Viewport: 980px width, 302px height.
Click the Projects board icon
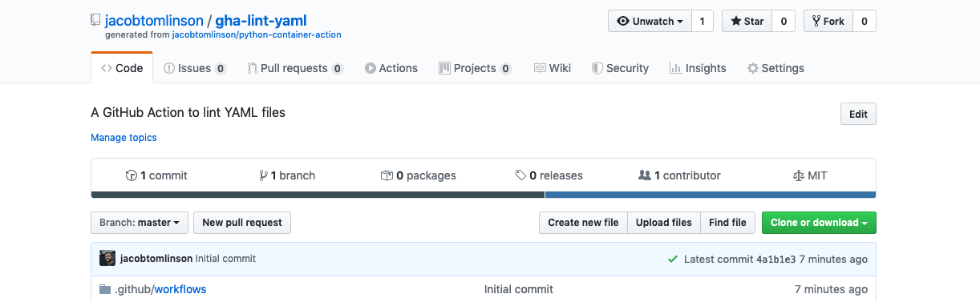444,69
